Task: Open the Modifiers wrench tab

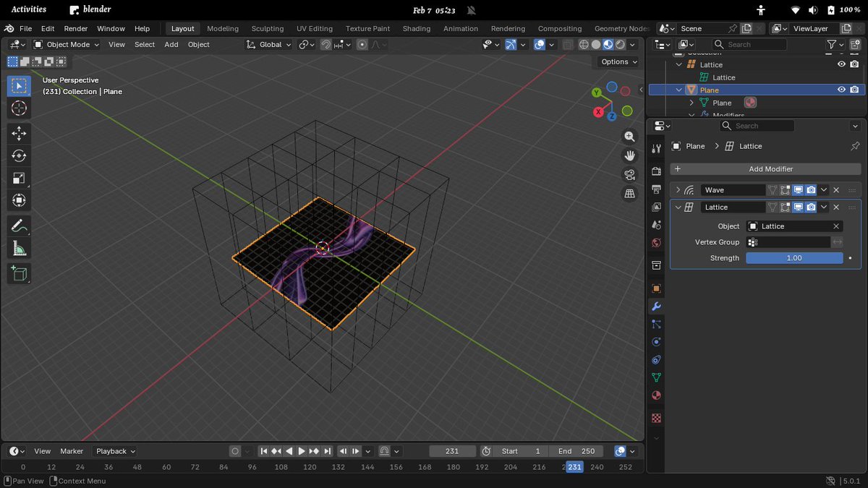Action: [x=656, y=307]
